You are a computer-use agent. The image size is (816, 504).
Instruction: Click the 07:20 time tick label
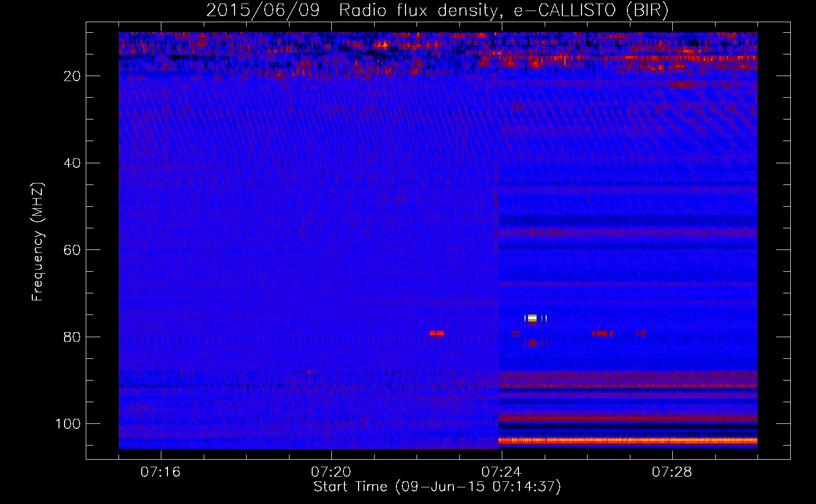coord(331,472)
